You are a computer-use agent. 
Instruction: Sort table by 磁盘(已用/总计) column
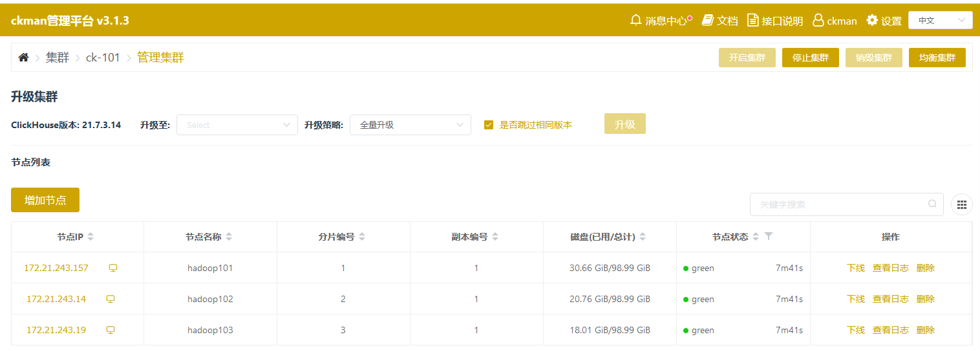tap(643, 237)
